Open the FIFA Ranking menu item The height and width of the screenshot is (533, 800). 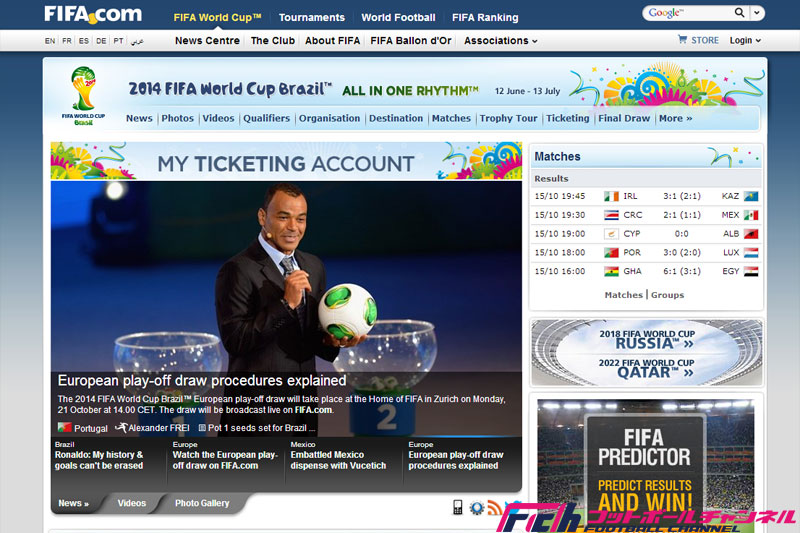[485, 17]
